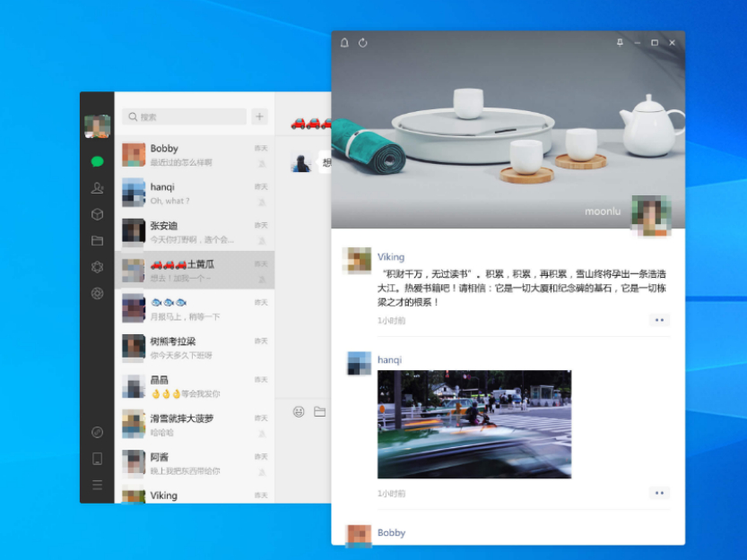Open Moments notifications bell icon

[x=344, y=43]
